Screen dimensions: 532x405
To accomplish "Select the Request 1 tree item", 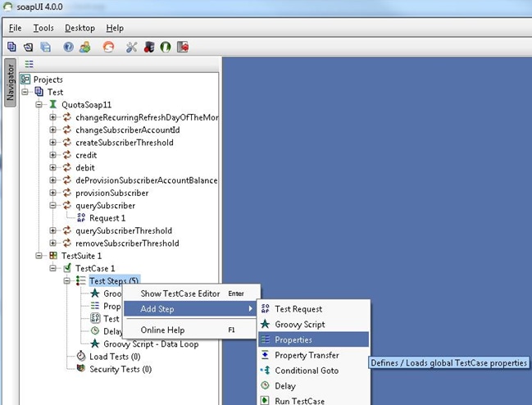I will coord(107,218).
